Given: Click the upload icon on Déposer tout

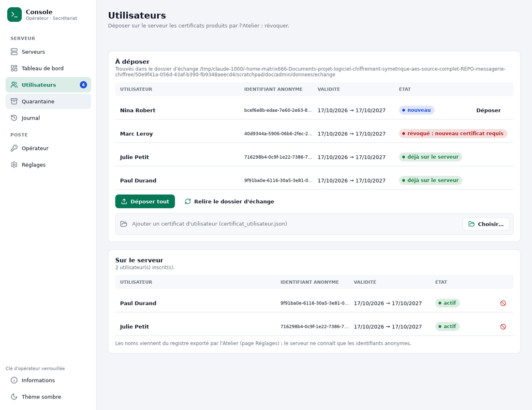Looking at the screenshot, I should click(x=124, y=201).
